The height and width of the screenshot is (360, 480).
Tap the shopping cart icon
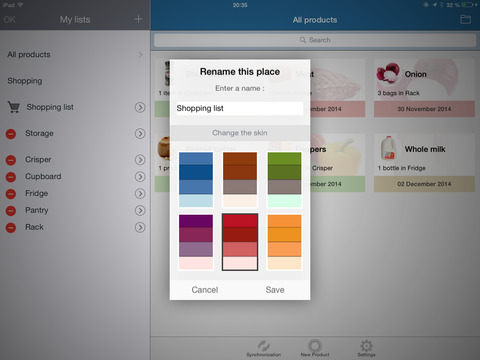tap(14, 107)
